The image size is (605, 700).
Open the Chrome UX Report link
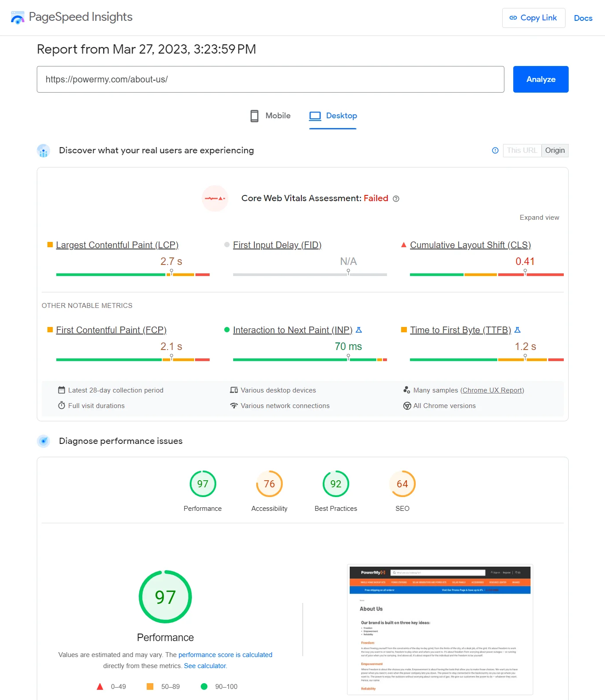pyautogui.click(x=493, y=390)
